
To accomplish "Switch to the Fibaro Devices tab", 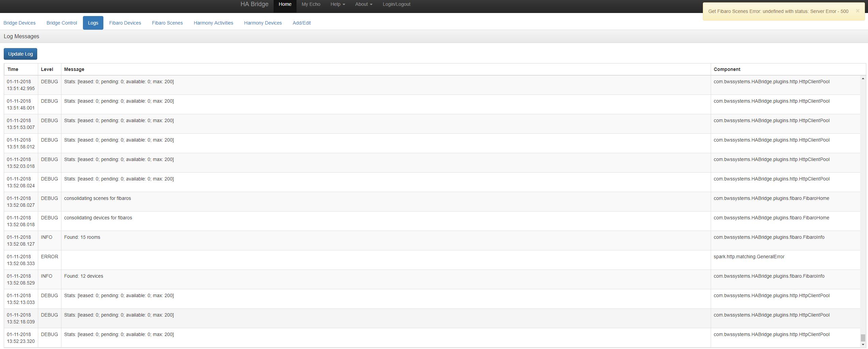I will (125, 23).
